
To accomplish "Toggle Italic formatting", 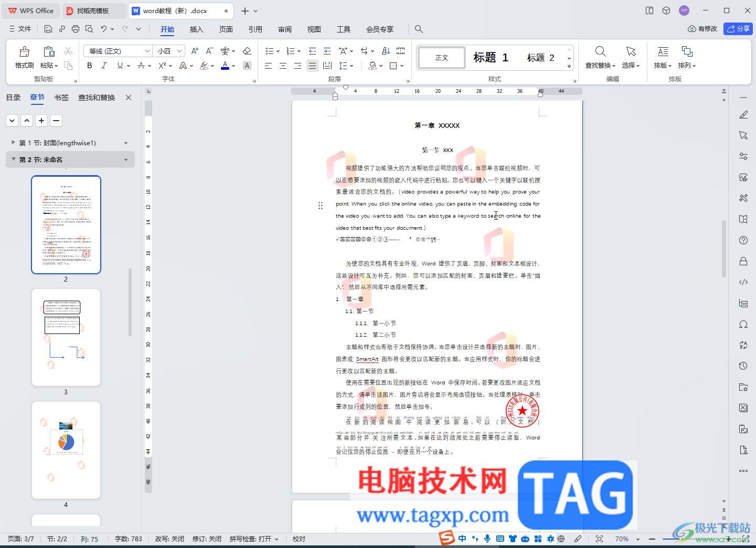I will [x=104, y=66].
